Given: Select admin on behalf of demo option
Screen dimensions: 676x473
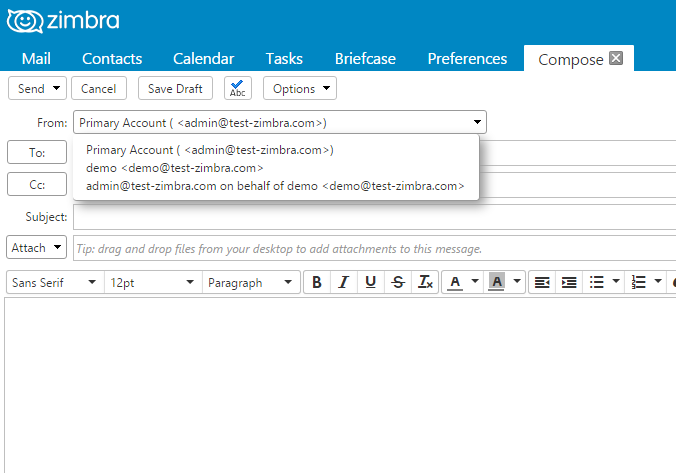Looking at the screenshot, I should tap(276, 186).
